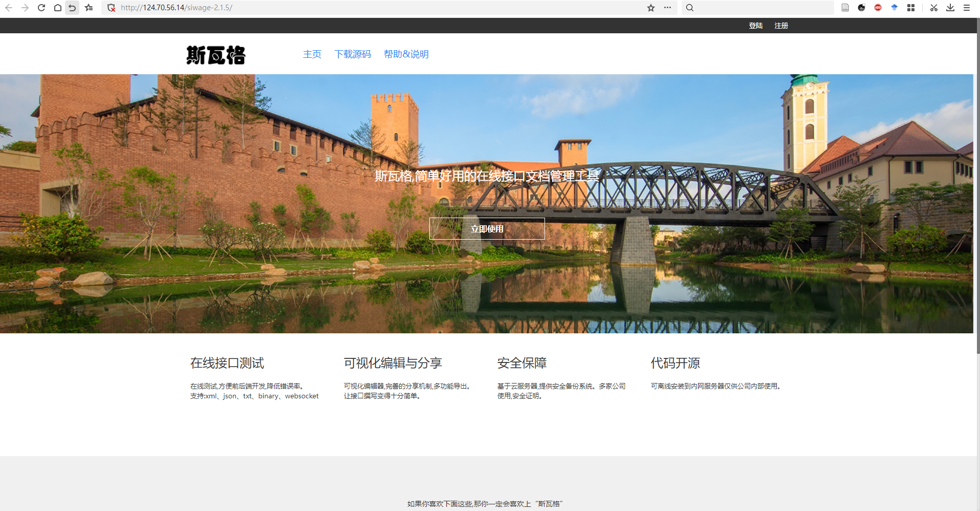Click the 如果你喜欢下面这些 footer text
Image resolution: width=980 pixels, height=511 pixels.
pyautogui.click(x=485, y=504)
